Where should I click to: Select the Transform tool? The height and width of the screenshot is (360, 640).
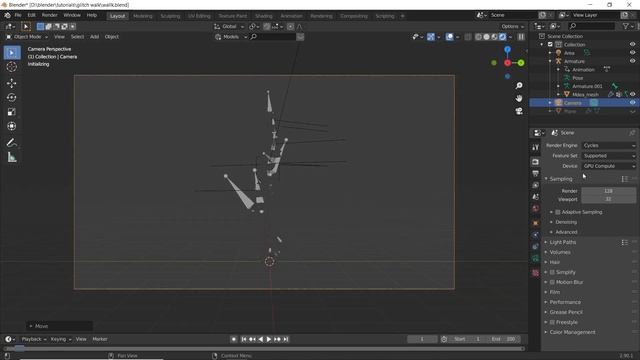point(11,126)
